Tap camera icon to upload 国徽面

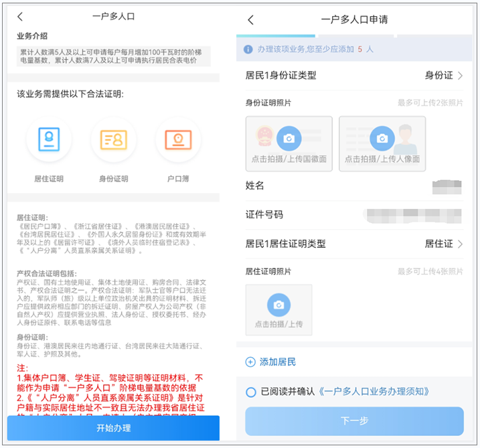pos(289,138)
